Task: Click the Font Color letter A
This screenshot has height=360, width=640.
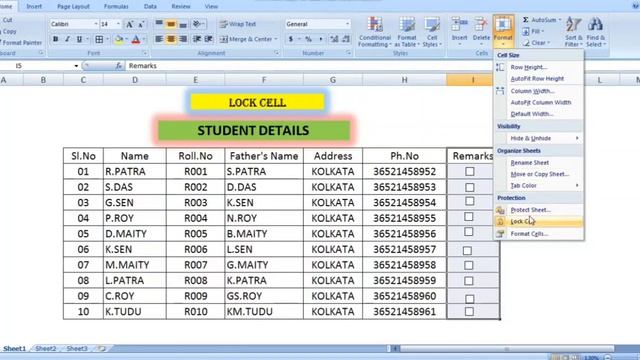Action: [x=136, y=39]
